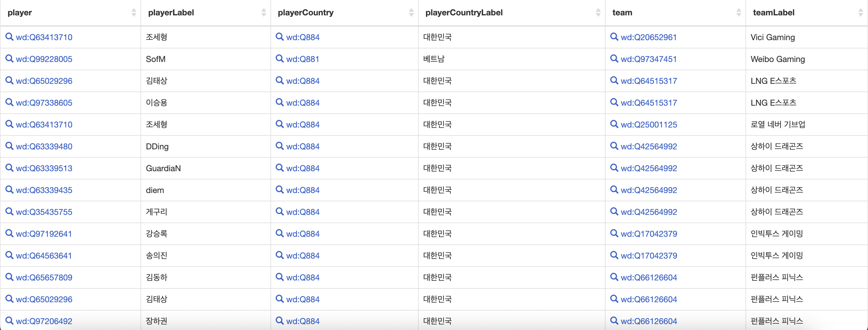
Task: Toggle sort direction for playerCountryLabel column
Action: pos(599,12)
